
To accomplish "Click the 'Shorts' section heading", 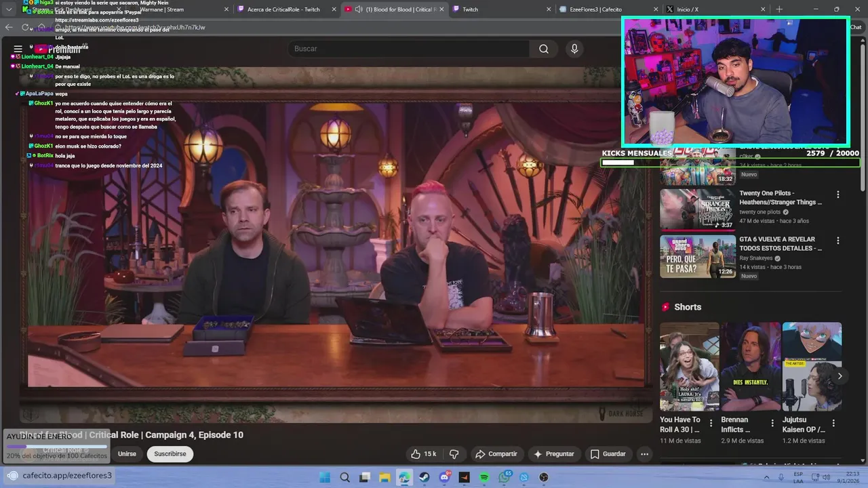I will coord(688,307).
